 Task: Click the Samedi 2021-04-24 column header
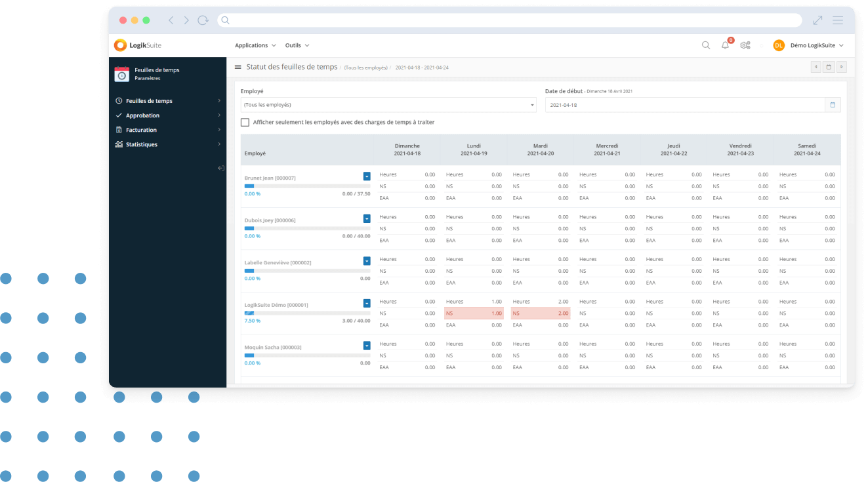807,150
